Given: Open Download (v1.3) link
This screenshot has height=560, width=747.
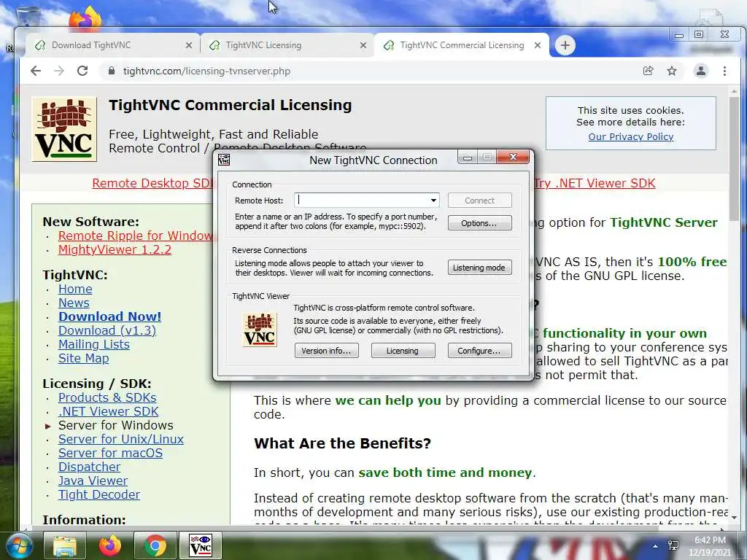Looking at the screenshot, I should 107,330.
